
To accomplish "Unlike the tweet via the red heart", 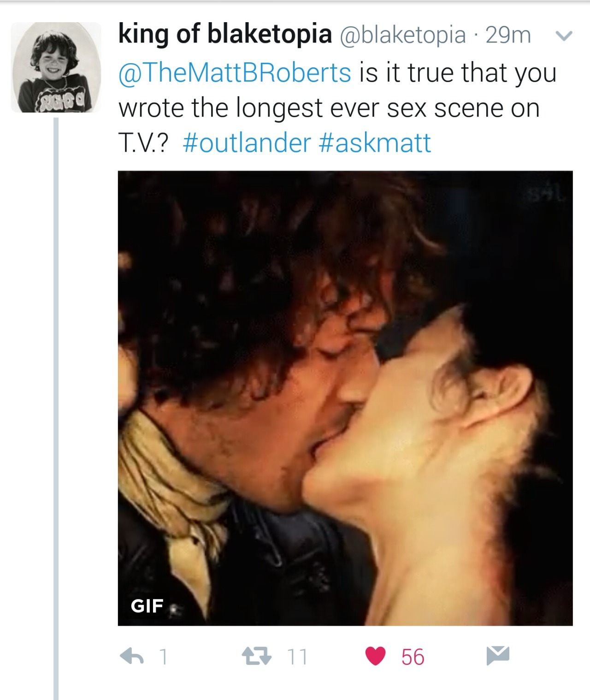I will coord(375,657).
